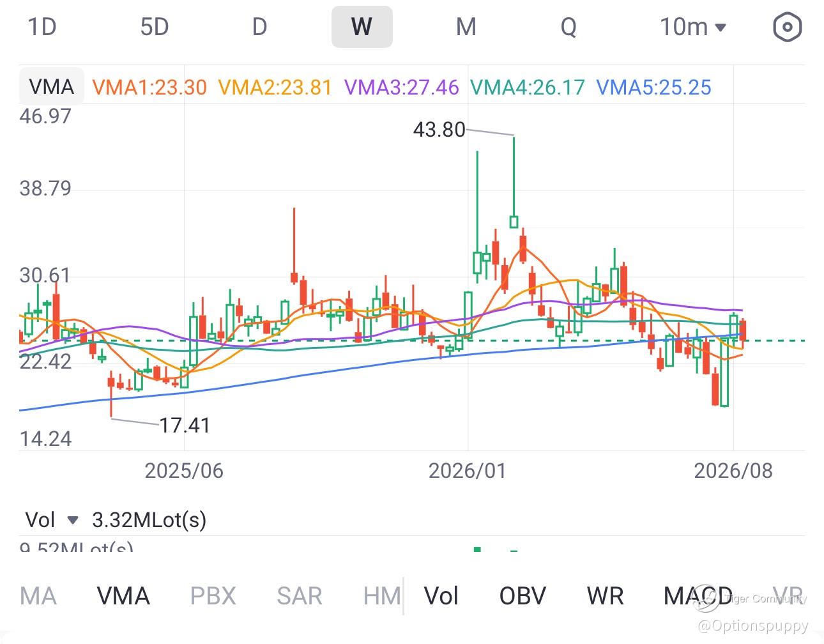The width and height of the screenshot is (824, 644).
Task: Click the 30.61 price axis label
Action: pyautogui.click(x=45, y=276)
